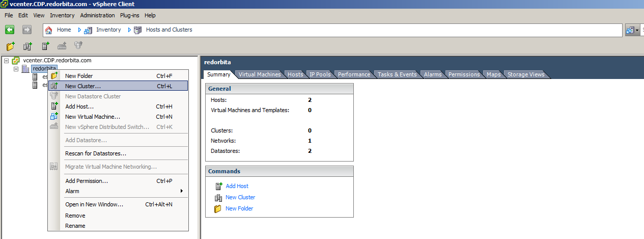
Task: Select New Cluster... in context menu
Action: 118,86
